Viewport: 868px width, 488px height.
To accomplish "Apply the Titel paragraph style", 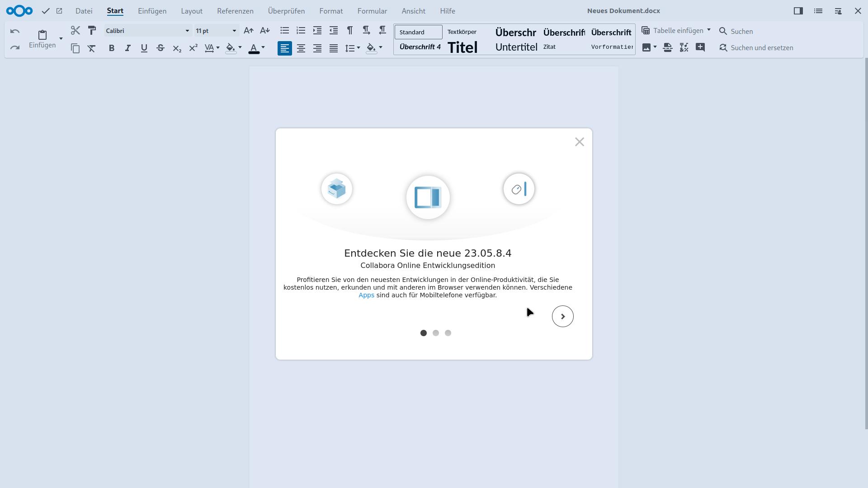I will point(462,47).
